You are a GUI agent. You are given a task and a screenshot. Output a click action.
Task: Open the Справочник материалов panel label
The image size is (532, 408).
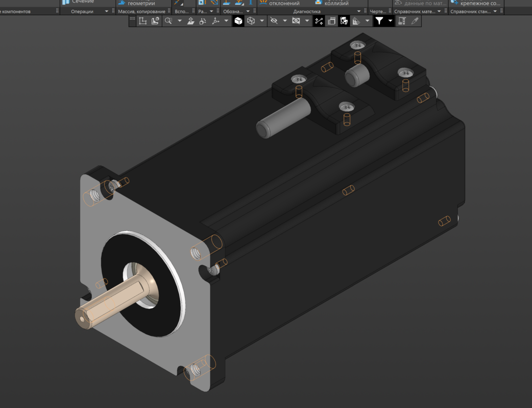[414, 11]
